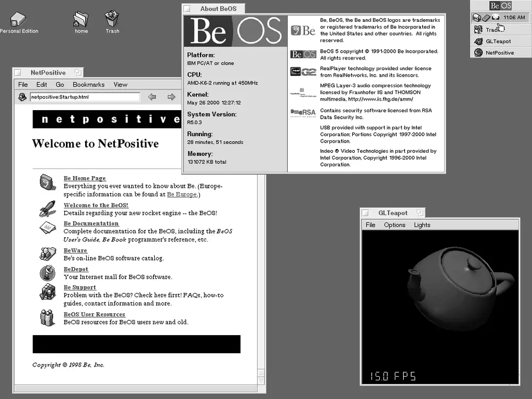Click the Be Home Page icon
The image size is (532, 399).
tap(47, 182)
